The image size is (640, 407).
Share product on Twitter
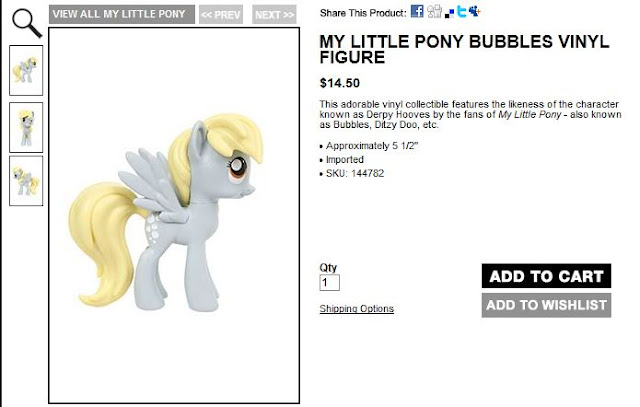[x=461, y=11]
